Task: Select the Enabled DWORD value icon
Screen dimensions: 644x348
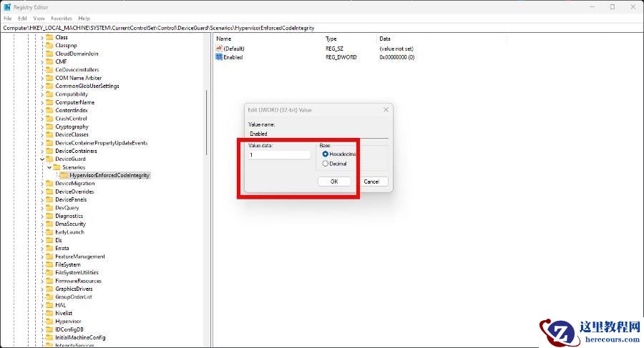Action: coord(219,57)
